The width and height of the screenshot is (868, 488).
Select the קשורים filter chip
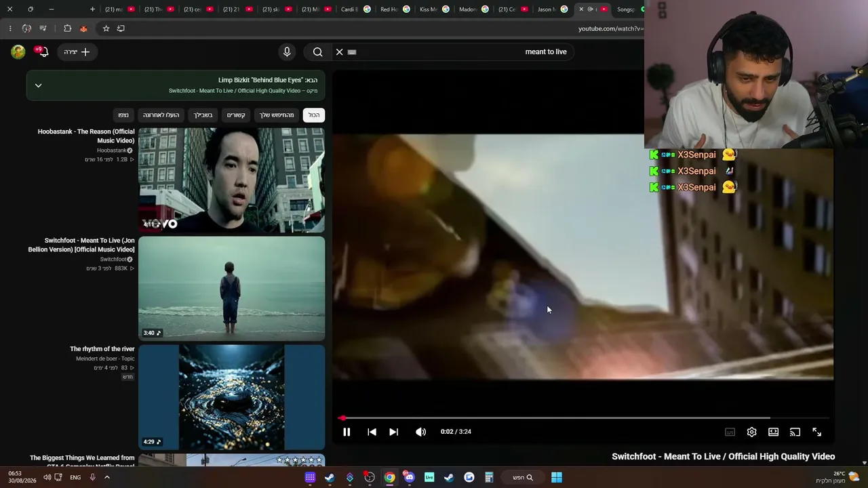pos(236,115)
